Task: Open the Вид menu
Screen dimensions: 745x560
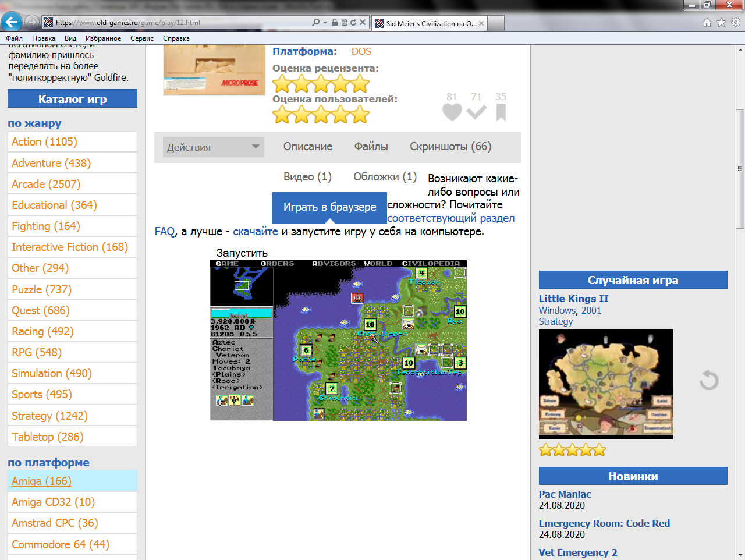Action: click(x=70, y=38)
